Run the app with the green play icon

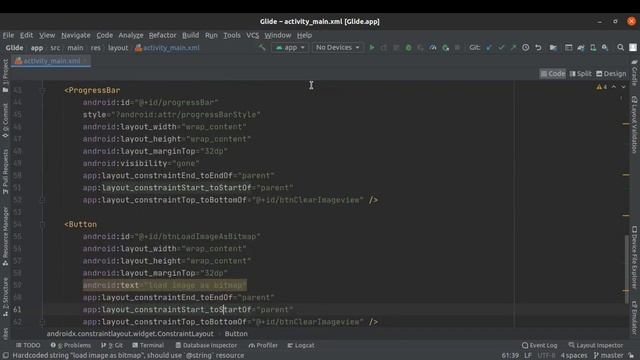(371, 48)
